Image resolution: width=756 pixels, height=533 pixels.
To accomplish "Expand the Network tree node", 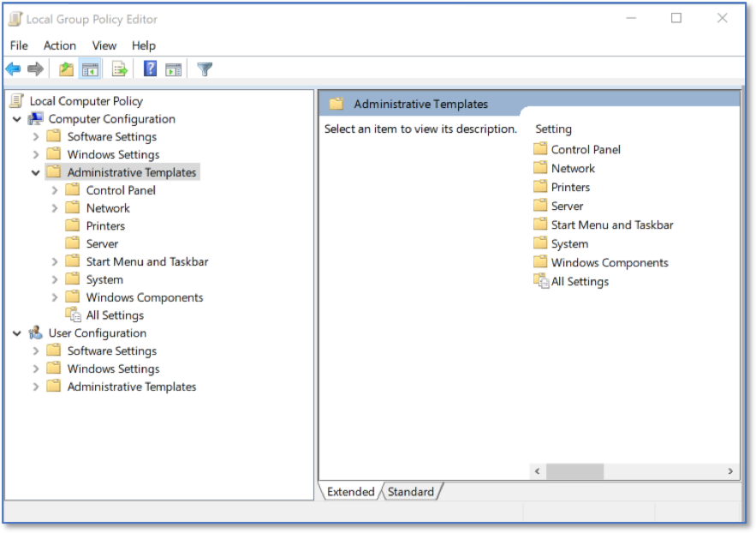I will tap(55, 208).
